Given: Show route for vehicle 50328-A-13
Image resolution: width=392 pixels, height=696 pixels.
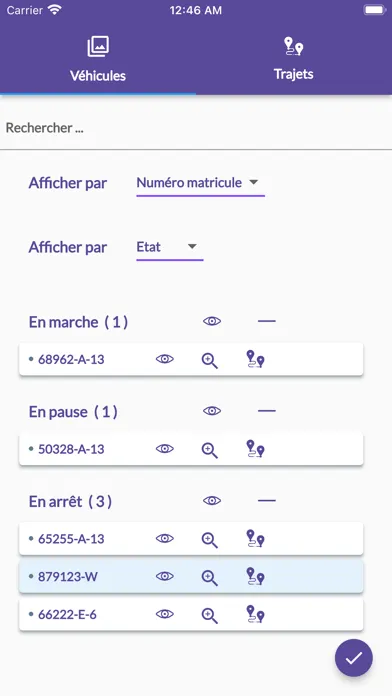Looking at the screenshot, I should (255, 449).
